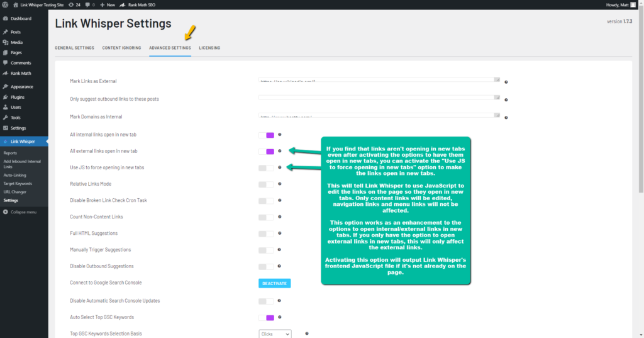Click the user avatar next to Howdy, Matt
Viewport: 644px width, 338px height.
(633, 5)
